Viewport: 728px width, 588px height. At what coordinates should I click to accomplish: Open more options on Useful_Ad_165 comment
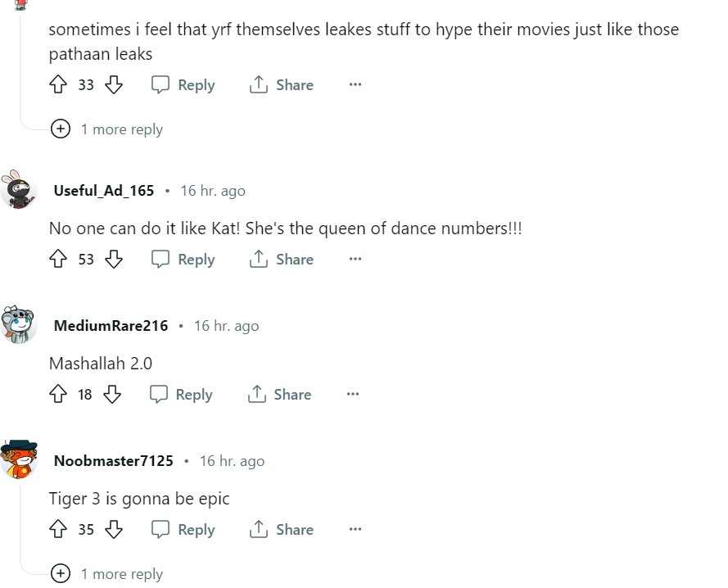click(355, 260)
